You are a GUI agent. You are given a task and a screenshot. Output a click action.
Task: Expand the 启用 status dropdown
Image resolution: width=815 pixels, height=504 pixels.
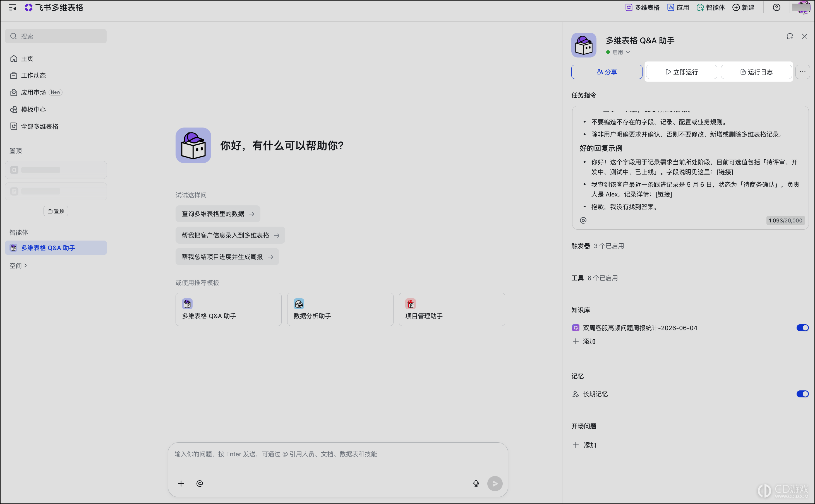click(x=618, y=52)
